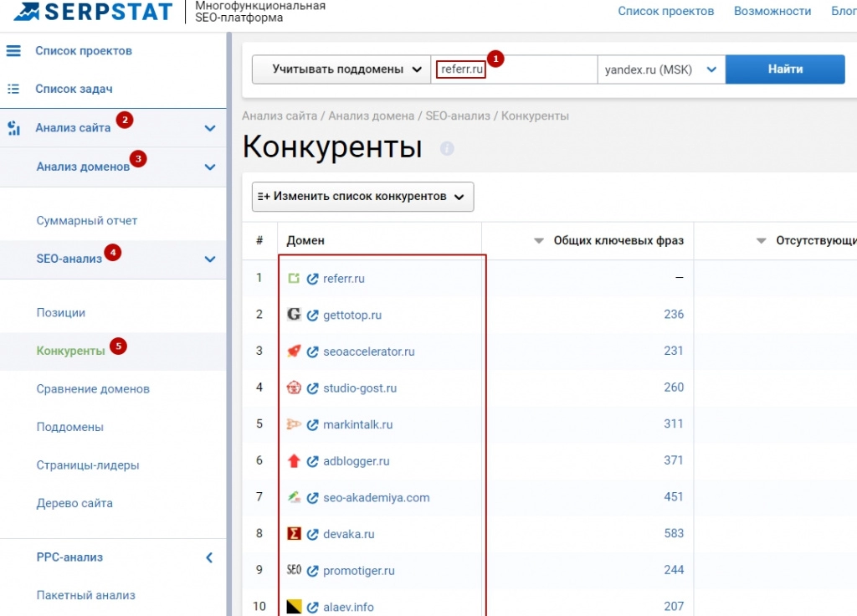The width and height of the screenshot is (857, 616).
Task: Click the 583 common keywords value for devaka.ru
Action: 674,533
